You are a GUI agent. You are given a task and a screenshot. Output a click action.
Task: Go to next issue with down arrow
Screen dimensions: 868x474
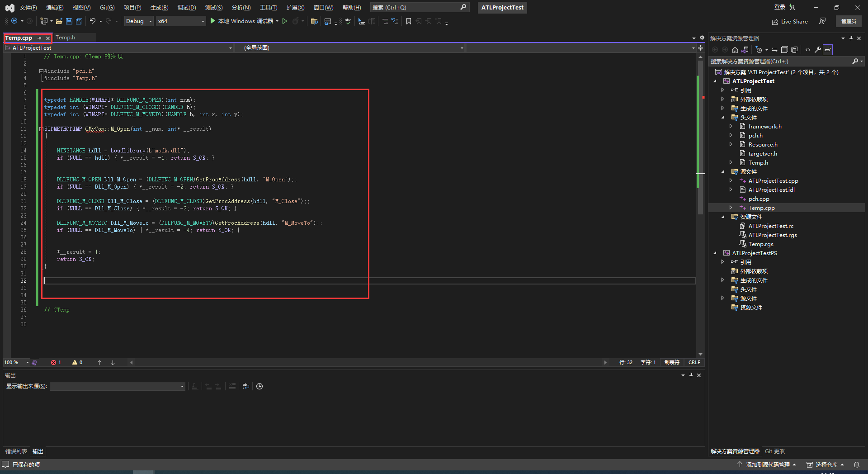point(113,362)
